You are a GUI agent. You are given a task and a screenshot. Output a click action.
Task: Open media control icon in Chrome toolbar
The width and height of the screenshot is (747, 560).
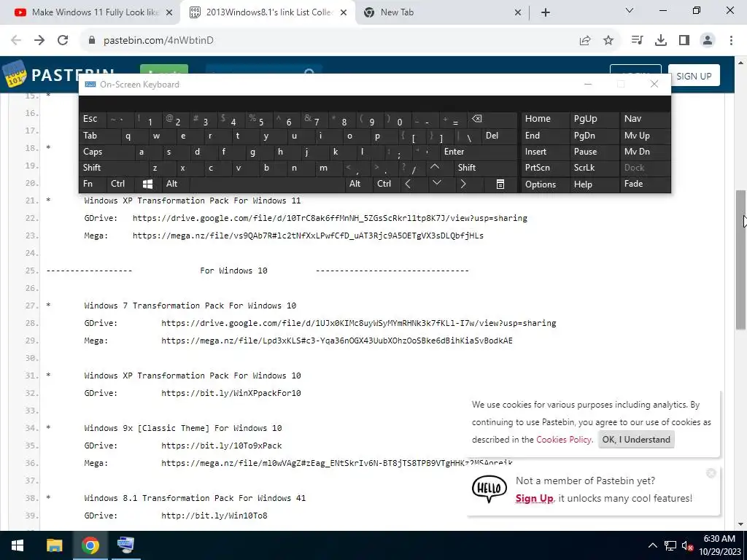637,41
